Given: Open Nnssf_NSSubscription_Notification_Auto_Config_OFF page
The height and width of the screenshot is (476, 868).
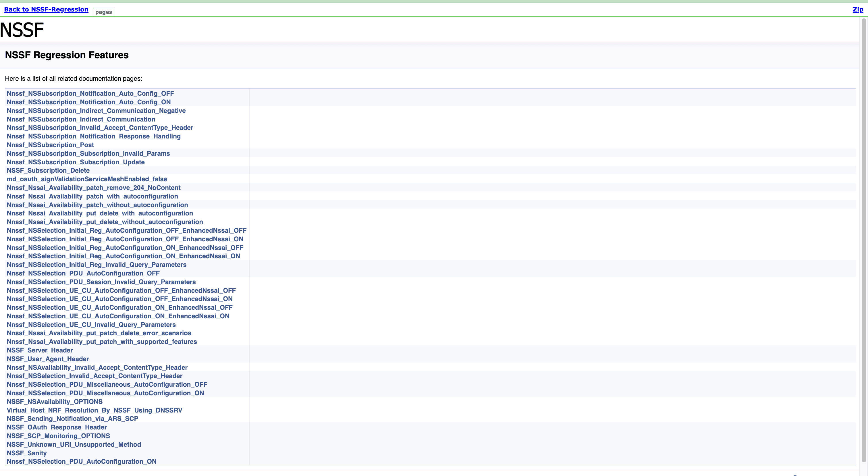Looking at the screenshot, I should [90, 93].
